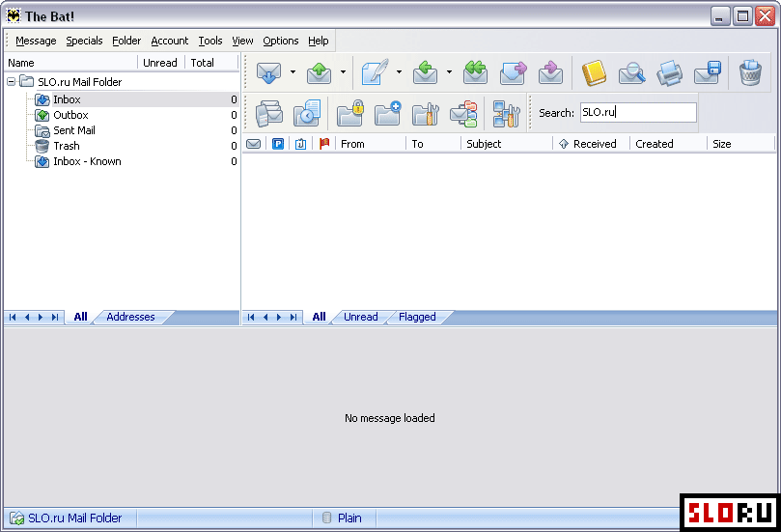Click the parked P column header
The width and height of the screenshot is (781, 532).
278,144
